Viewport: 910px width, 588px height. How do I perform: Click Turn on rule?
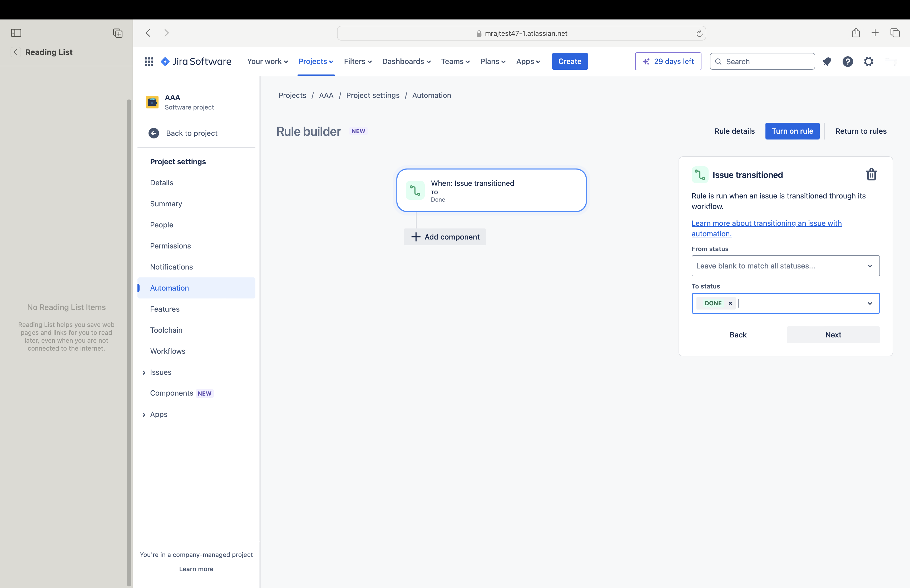click(x=792, y=131)
